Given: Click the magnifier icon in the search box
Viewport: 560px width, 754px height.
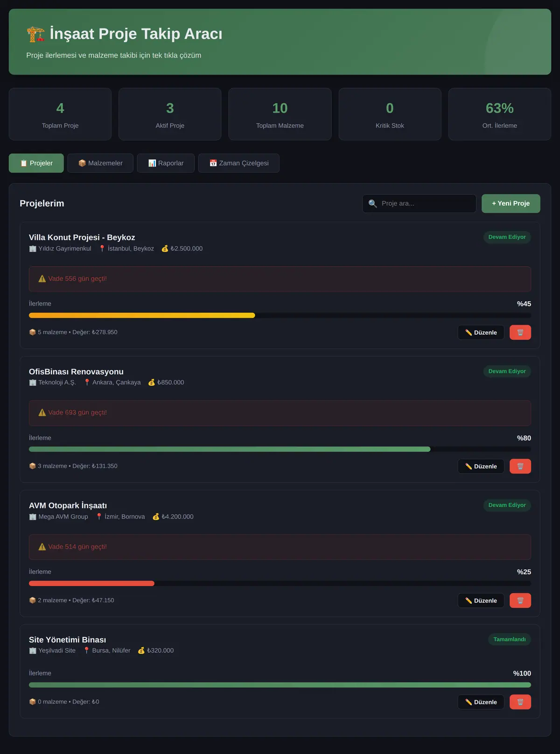Looking at the screenshot, I should pos(372,203).
